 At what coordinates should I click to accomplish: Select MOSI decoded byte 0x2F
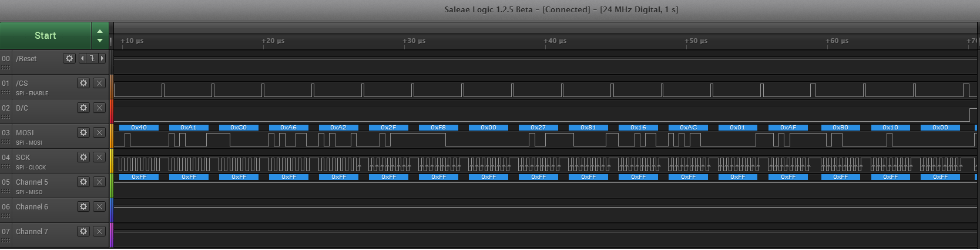[x=388, y=128]
